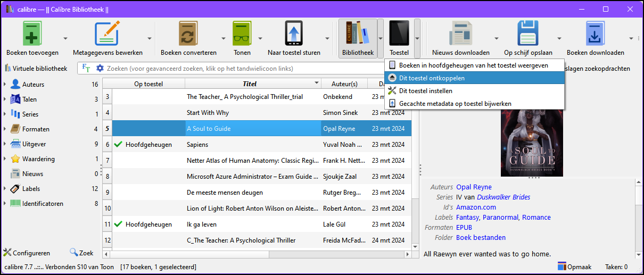The image size is (644, 275).
Task: Choose Dit toestel ontkoppelen menu item
Action: (x=474, y=78)
